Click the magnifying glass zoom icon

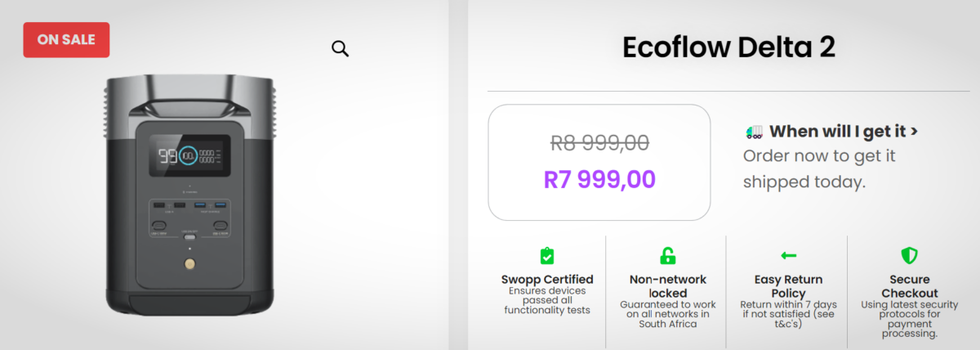point(340,48)
